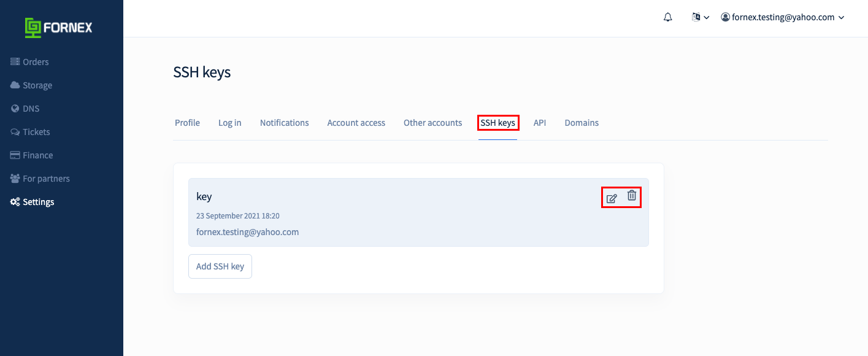
Task: Go to Finance in the sidebar
Action: (x=32, y=155)
